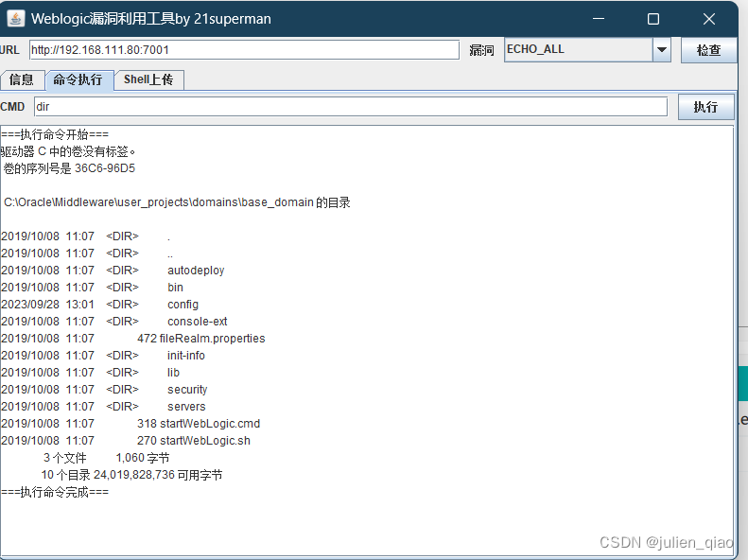
Task: Click the autodeploy directory row
Action: [113, 271]
